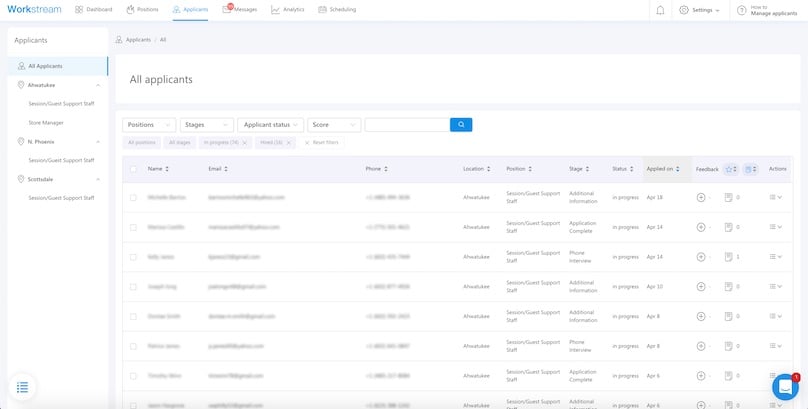The height and width of the screenshot is (409, 808).
Task: Open the Messages envelope icon
Action: (x=227, y=10)
